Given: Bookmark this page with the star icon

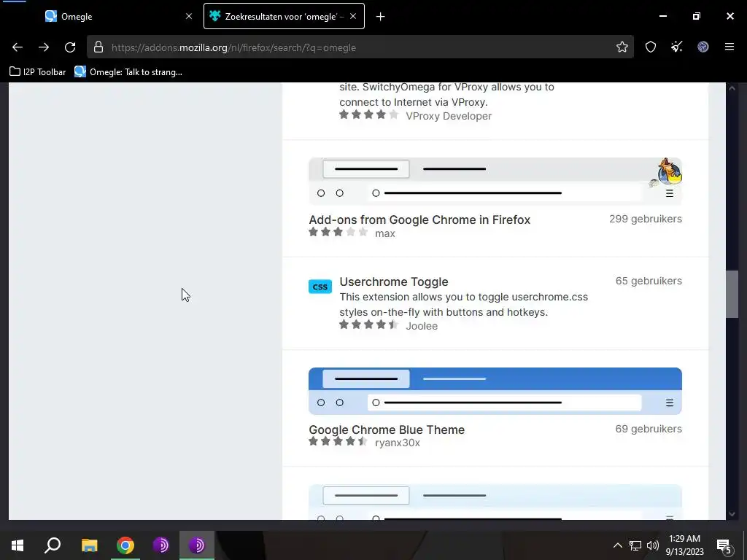Looking at the screenshot, I should pos(622,47).
